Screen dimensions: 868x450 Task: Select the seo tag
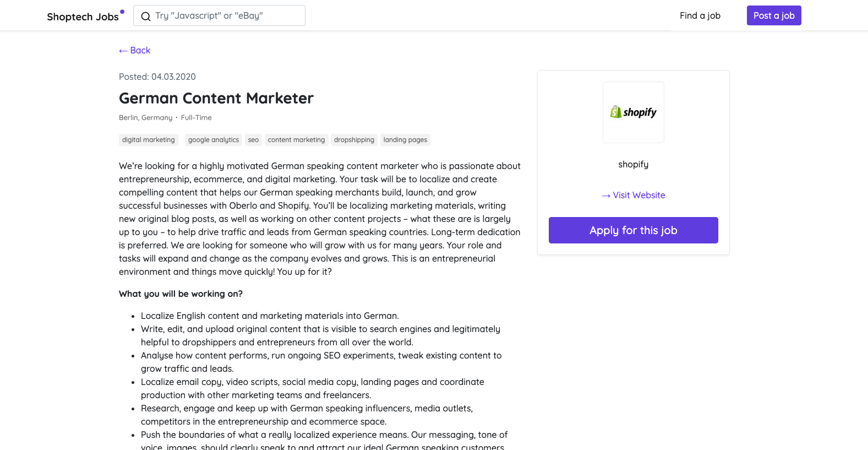tap(253, 139)
